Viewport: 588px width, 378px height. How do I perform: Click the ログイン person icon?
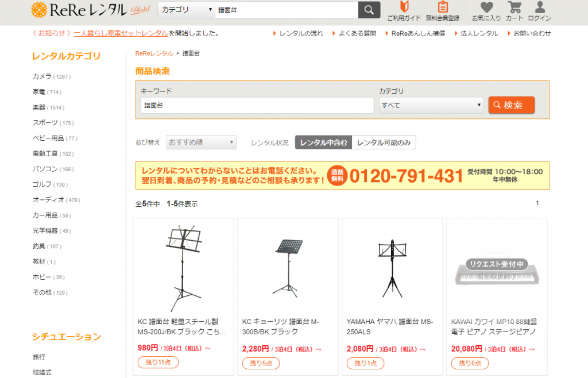pos(540,11)
